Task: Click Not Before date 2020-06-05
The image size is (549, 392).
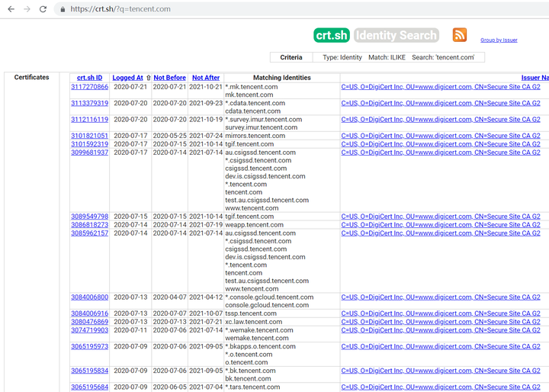Action: pos(170,387)
